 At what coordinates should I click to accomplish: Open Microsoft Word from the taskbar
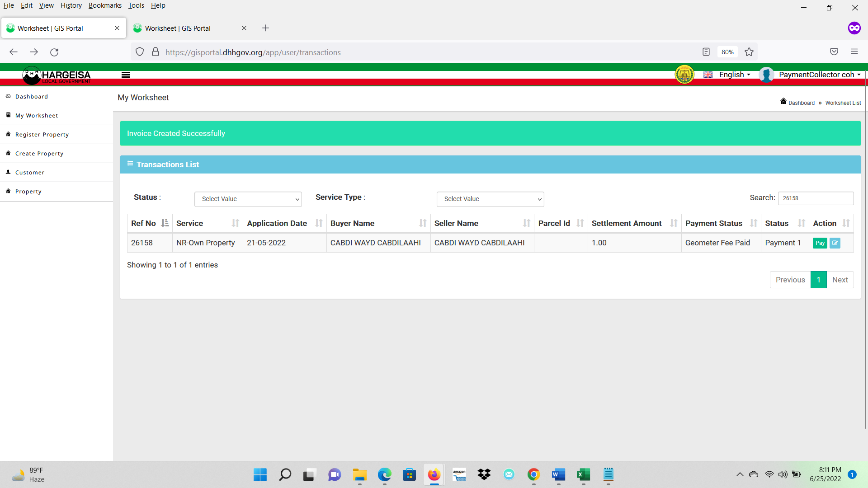click(558, 474)
